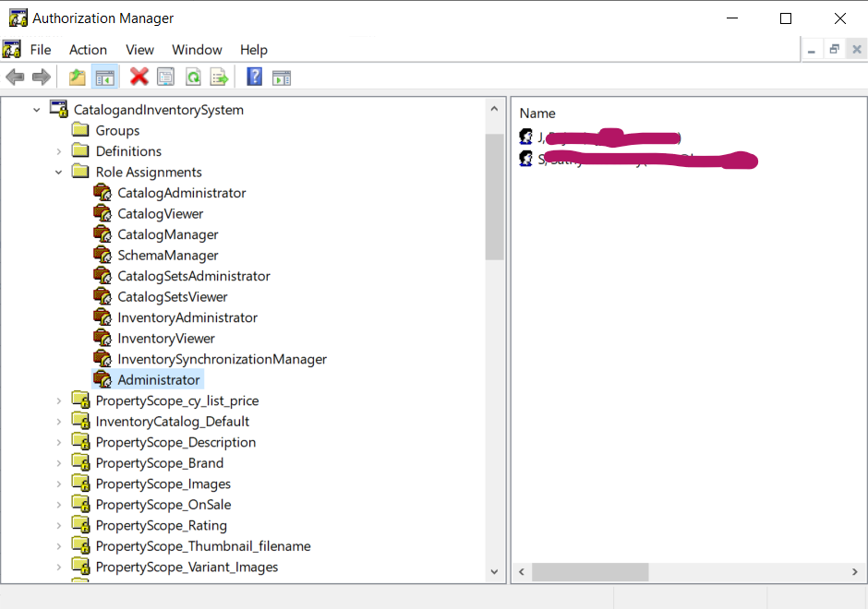This screenshot has height=609, width=868.
Task: Expand PropertyScope_cy_list_price scope
Action: [x=59, y=400]
